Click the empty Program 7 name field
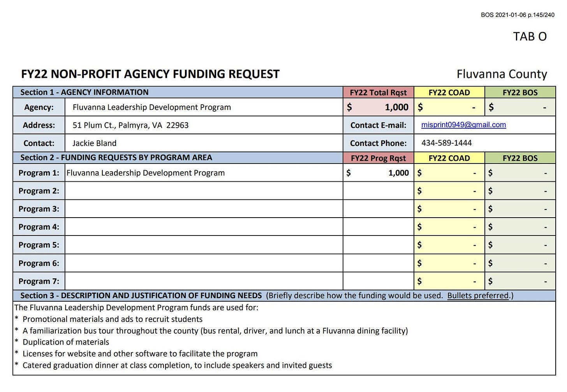567x392 pixels. (x=203, y=281)
